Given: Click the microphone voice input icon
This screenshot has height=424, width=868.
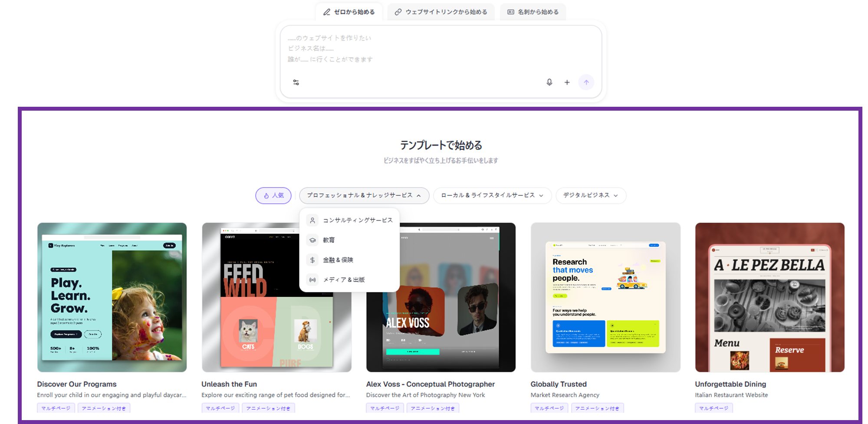Looking at the screenshot, I should coord(549,82).
